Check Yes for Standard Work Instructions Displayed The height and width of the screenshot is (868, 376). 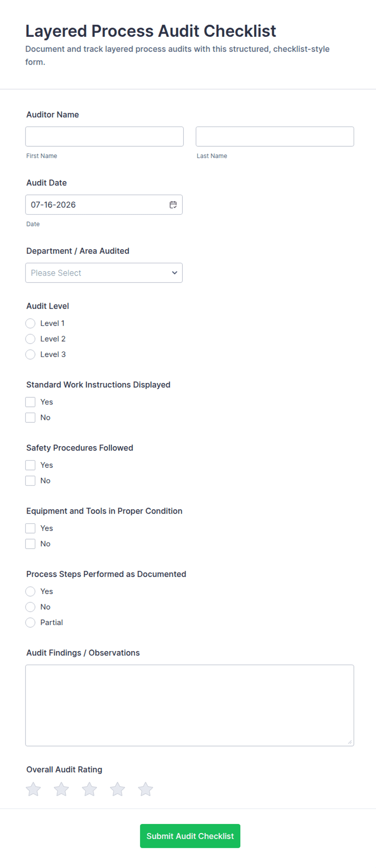(x=30, y=402)
